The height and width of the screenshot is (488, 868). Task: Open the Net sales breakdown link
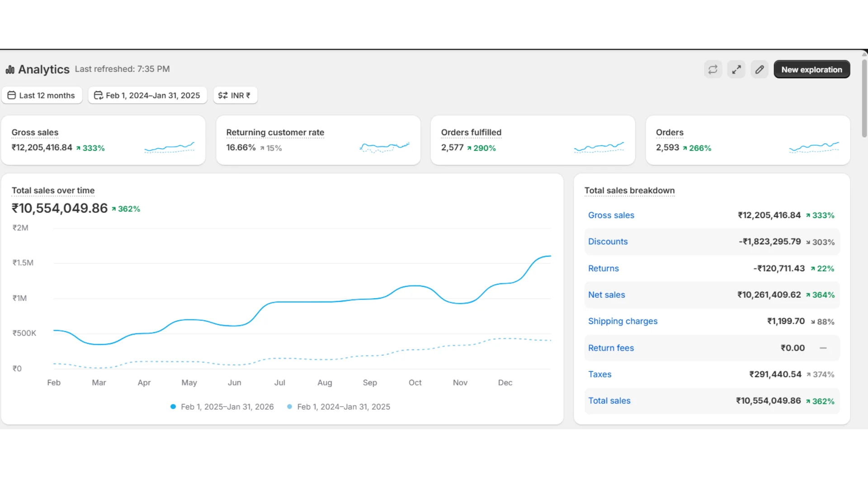[x=606, y=295]
